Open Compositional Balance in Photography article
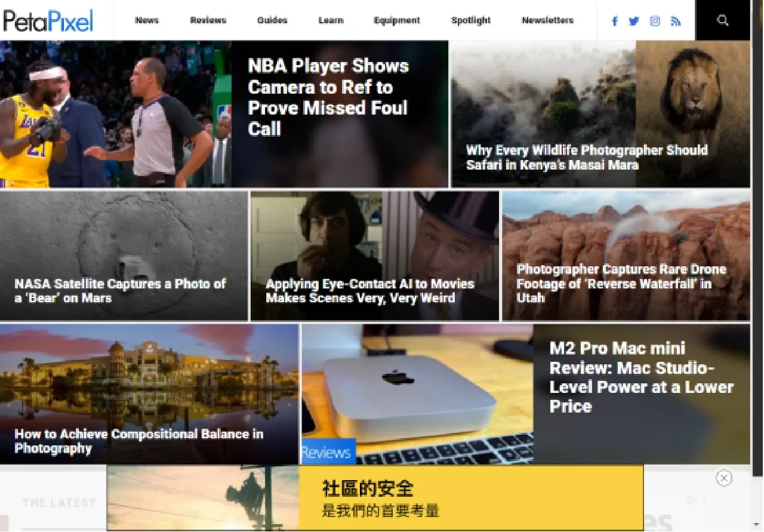 point(138,441)
